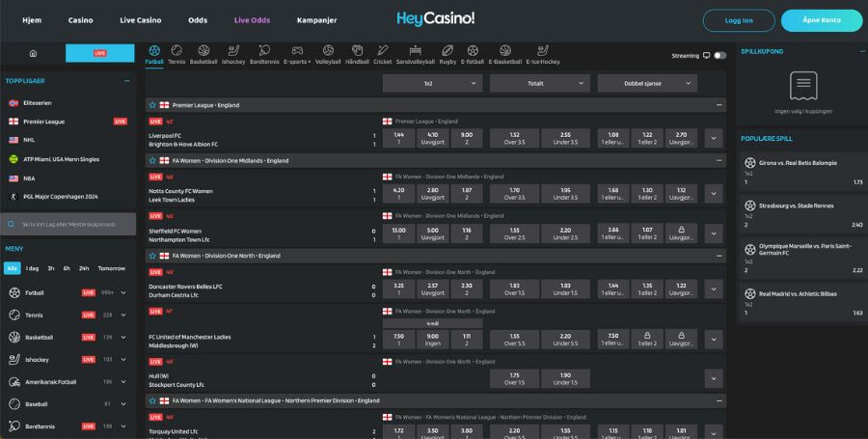Screen dimensions: 868x439
Task: Click the Åpne Konto button
Action: pos(822,20)
